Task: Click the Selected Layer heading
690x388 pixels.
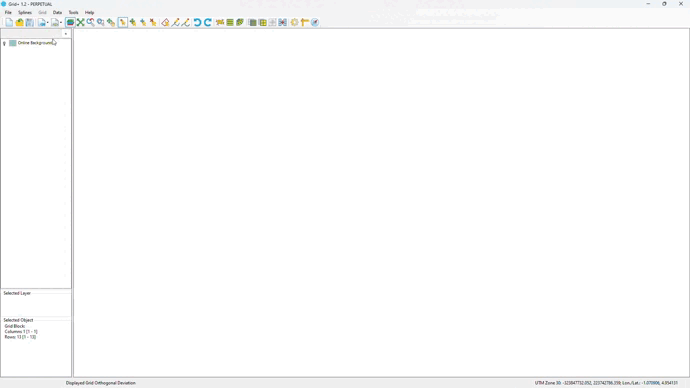Action: pyautogui.click(x=17, y=293)
